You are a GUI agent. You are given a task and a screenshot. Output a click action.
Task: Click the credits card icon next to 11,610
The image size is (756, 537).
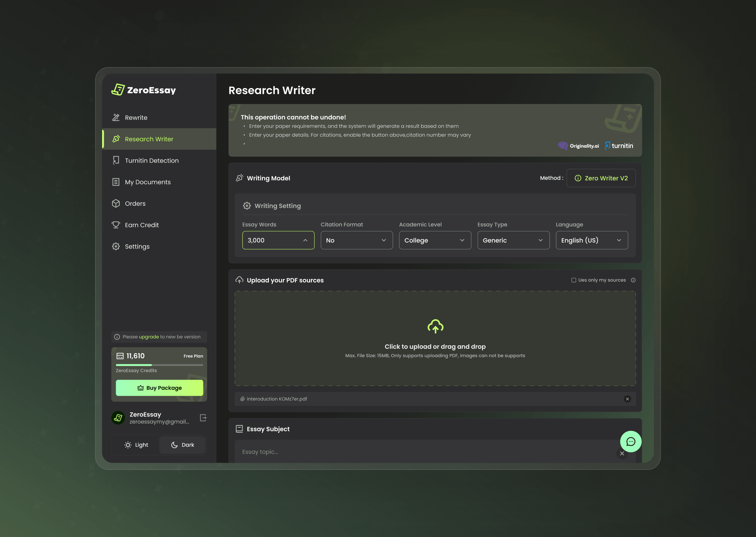pyautogui.click(x=120, y=356)
